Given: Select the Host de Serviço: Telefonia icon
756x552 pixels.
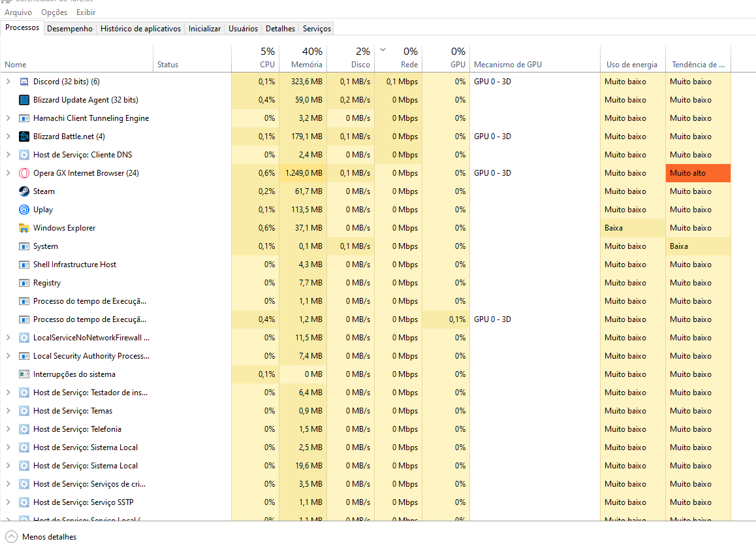Looking at the screenshot, I should [x=24, y=429].
